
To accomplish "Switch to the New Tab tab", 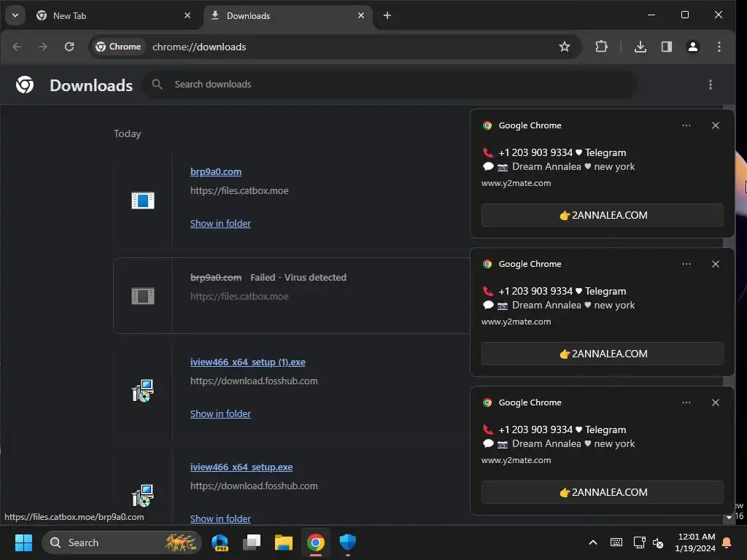I will [113, 16].
